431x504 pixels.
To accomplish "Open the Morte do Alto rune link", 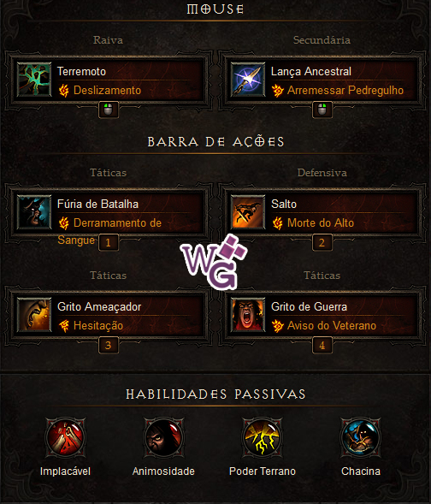I will point(321,222).
